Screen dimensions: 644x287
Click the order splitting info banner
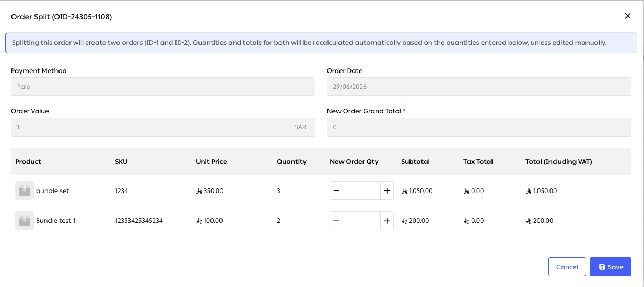[321, 43]
